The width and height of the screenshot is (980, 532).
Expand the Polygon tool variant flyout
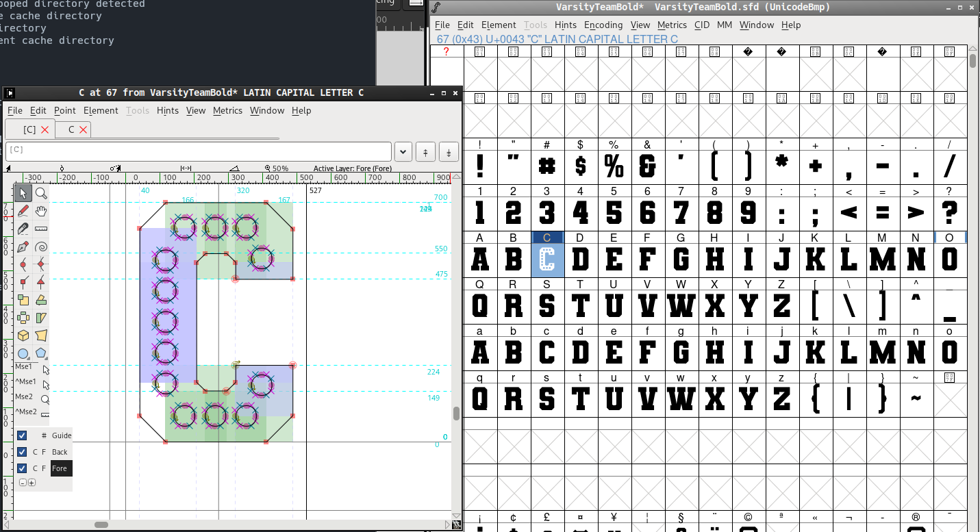pyautogui.click(x=47, y=359)
